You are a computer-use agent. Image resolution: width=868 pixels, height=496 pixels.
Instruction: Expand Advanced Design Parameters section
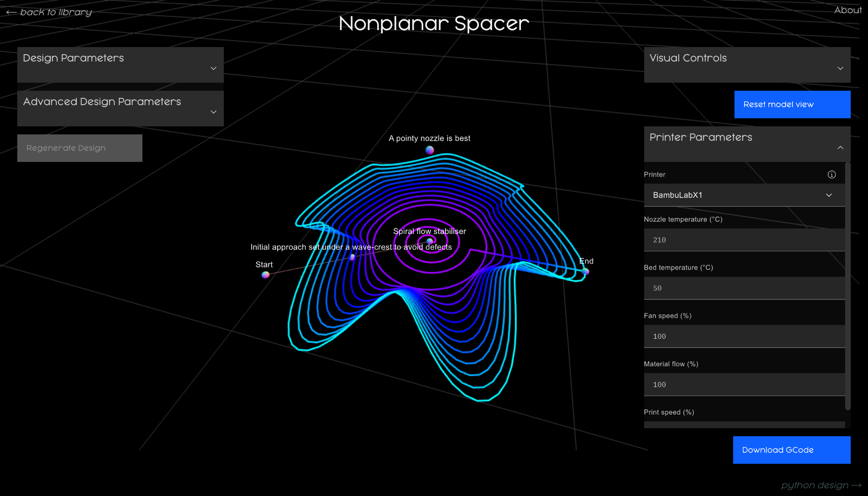120,109
